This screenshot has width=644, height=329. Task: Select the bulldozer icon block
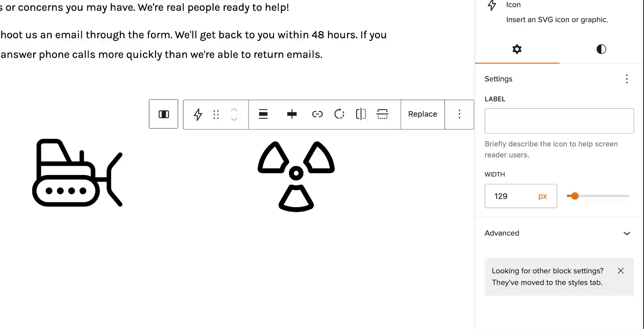tap(77, 173)
